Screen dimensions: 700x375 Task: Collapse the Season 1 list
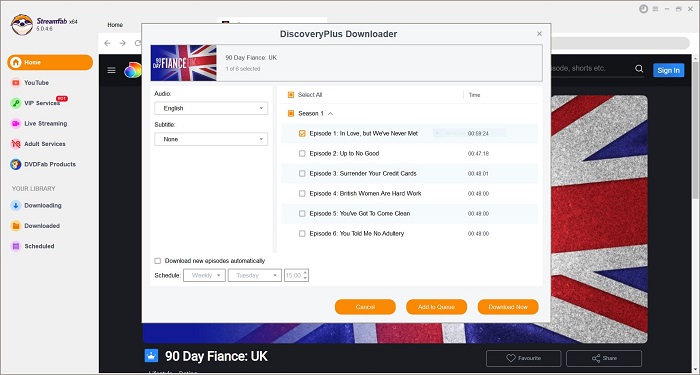(330, 114)
